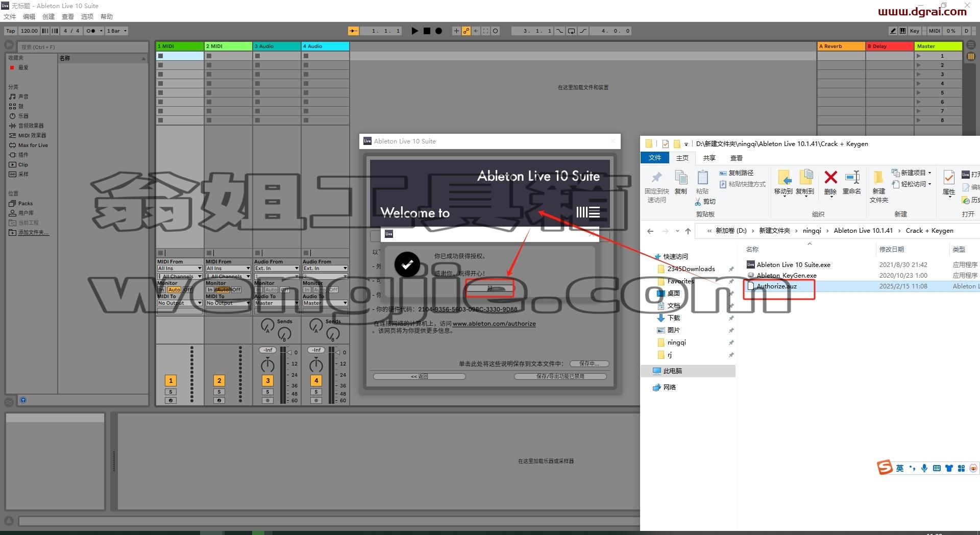The width and height of the screenshot is (980, 535).
Task: Click Explorer up-directory arrow
Action: [x=688, y=231]
